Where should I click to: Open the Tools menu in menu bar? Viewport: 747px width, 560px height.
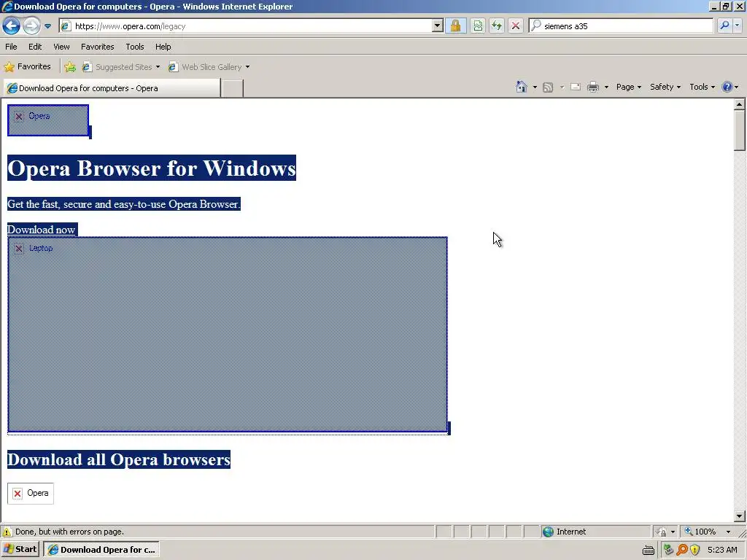[135, 47]
